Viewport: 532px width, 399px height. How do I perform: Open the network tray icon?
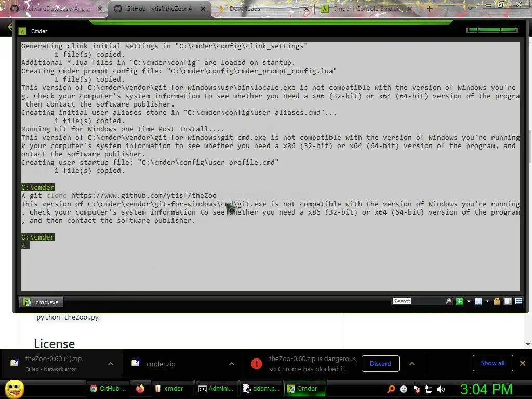[429, 389]
